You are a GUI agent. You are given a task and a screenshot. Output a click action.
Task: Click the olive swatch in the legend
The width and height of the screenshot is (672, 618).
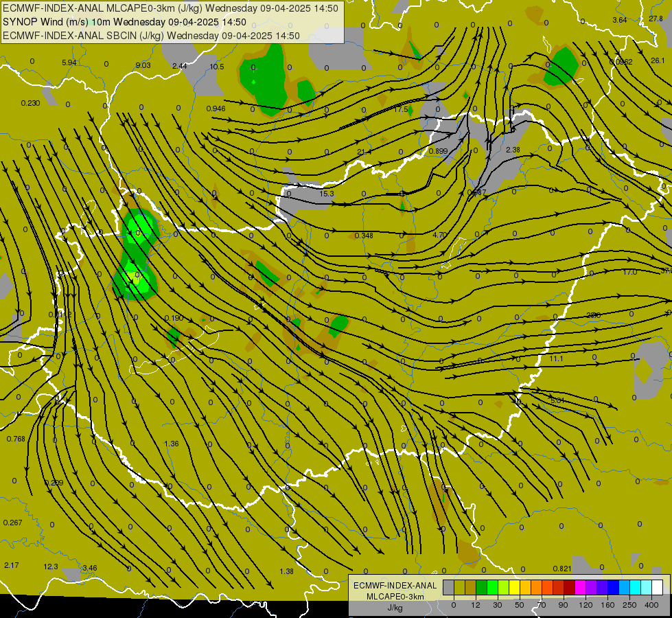(x=459, y=588)
